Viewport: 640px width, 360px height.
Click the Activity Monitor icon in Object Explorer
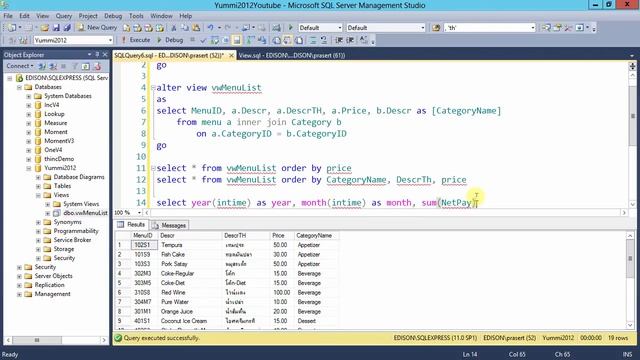97,66
